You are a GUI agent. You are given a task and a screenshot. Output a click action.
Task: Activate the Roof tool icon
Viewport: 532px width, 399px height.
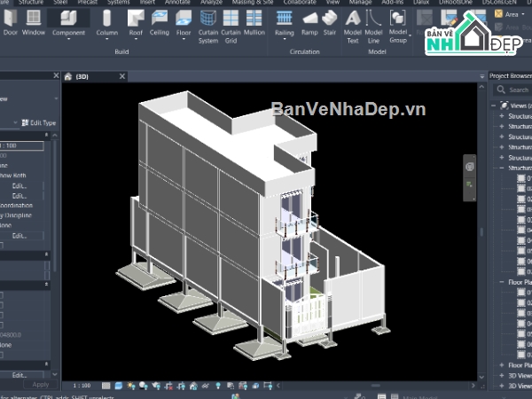coord(136,18)
